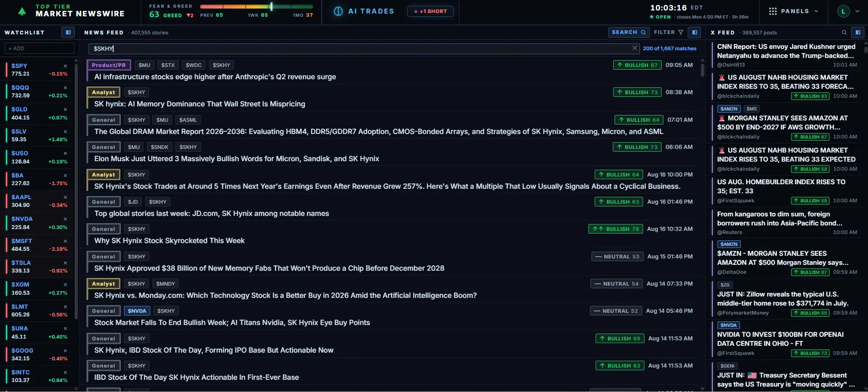The image size is (868, 392).
Task: Select the $WDC ticker tag
Action: point(194,65)
